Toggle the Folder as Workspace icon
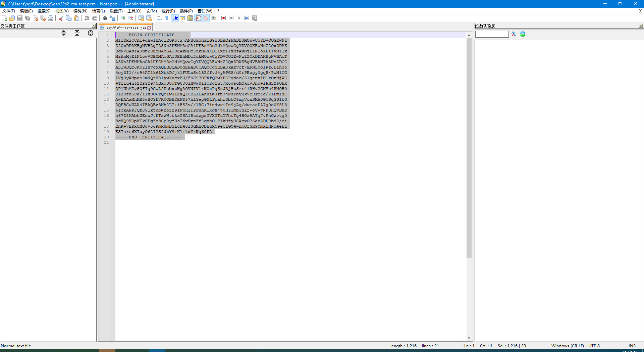644x352 pixels. coord(206,18)
